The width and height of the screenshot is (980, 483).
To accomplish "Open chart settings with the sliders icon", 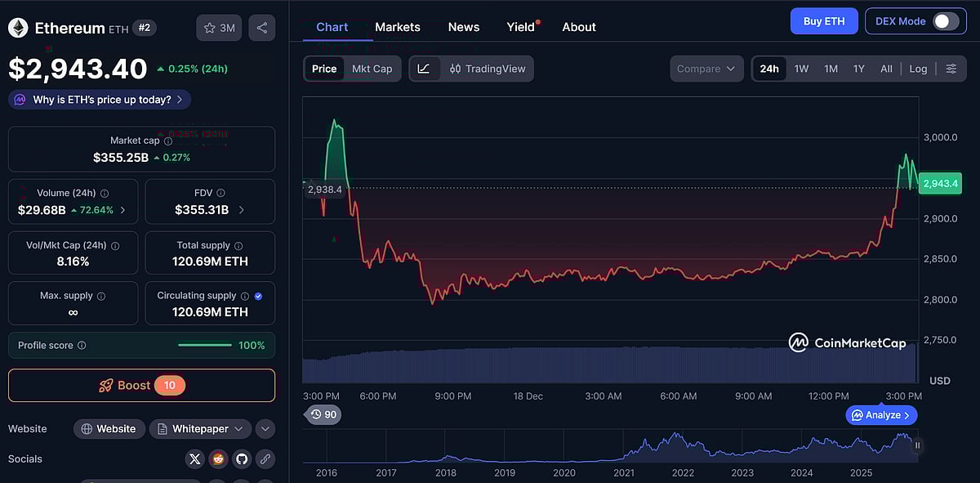I will tap(951, 69).
